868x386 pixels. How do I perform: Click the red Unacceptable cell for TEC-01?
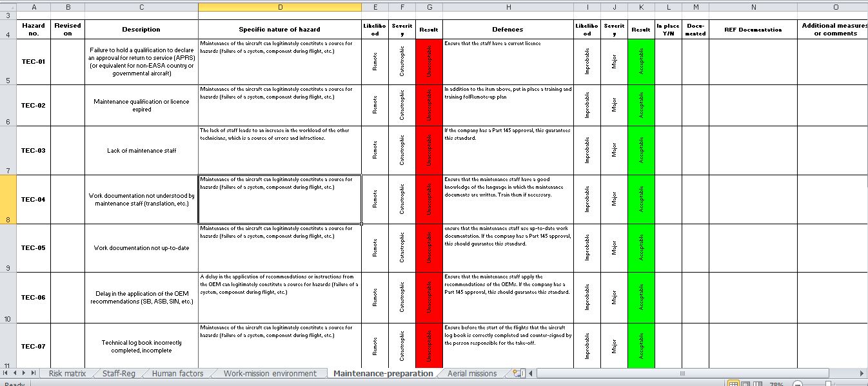click(x=429, y=61)
